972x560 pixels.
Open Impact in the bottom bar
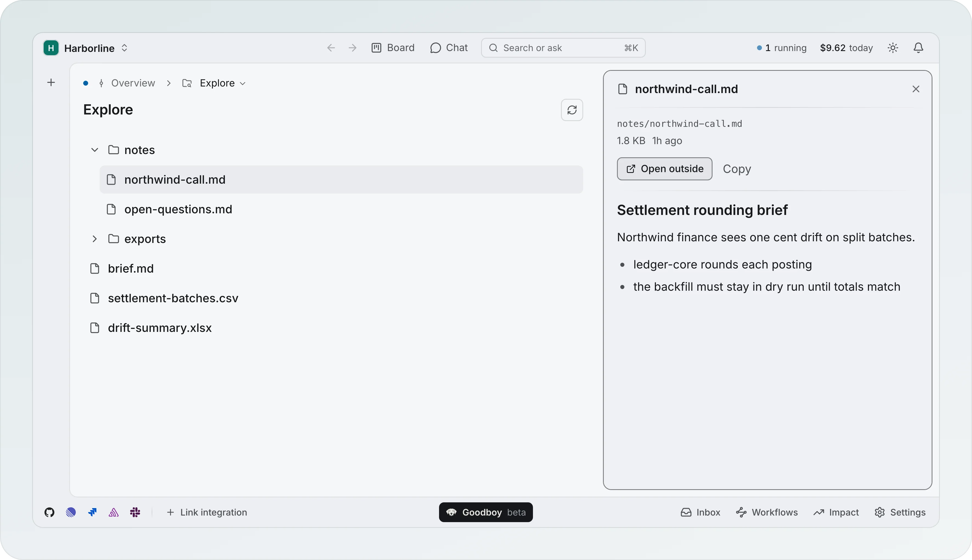tap(836, 512)
